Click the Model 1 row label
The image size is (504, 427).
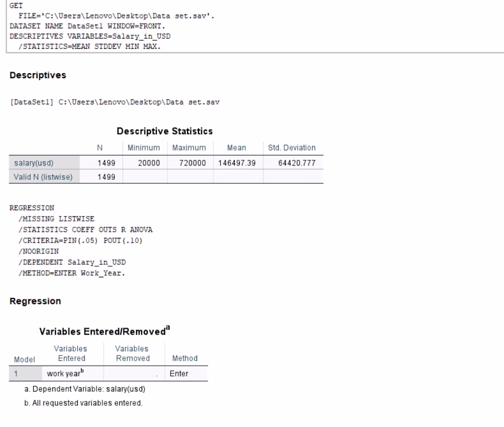(x=16, y=374)
